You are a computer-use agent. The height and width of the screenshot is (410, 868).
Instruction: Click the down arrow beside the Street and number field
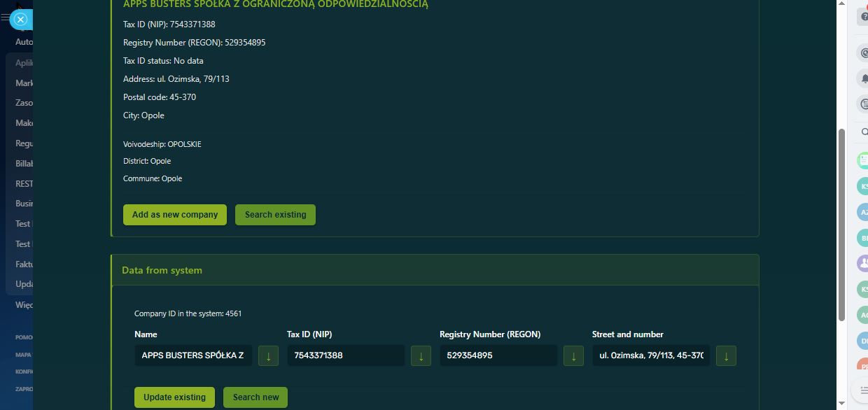click(725, 355)
